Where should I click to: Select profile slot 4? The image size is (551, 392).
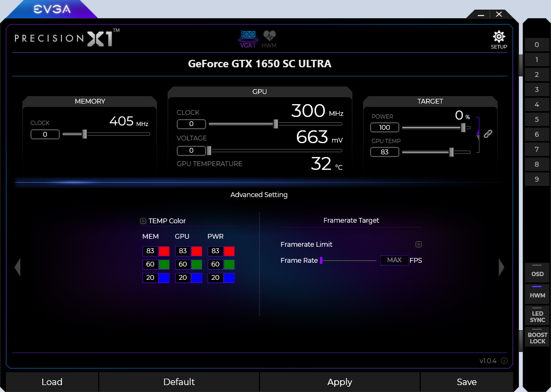(x=537, y=105)
